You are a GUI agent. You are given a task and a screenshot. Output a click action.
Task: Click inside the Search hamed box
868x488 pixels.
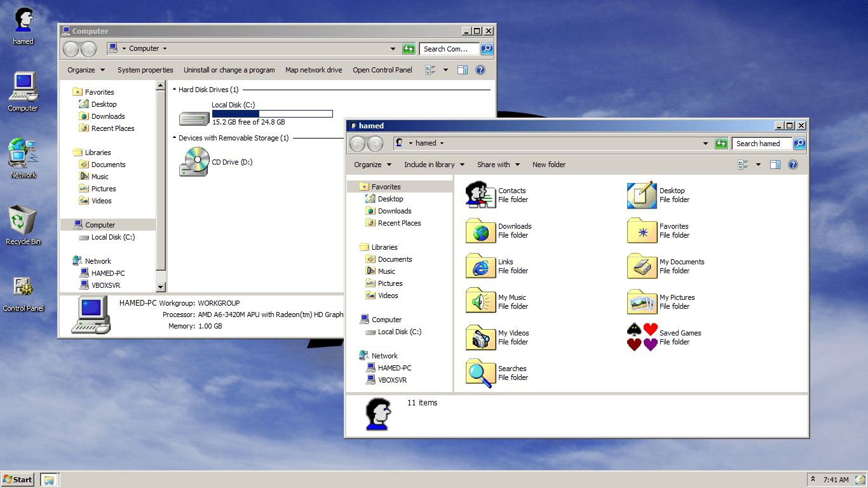click(761, 143)
